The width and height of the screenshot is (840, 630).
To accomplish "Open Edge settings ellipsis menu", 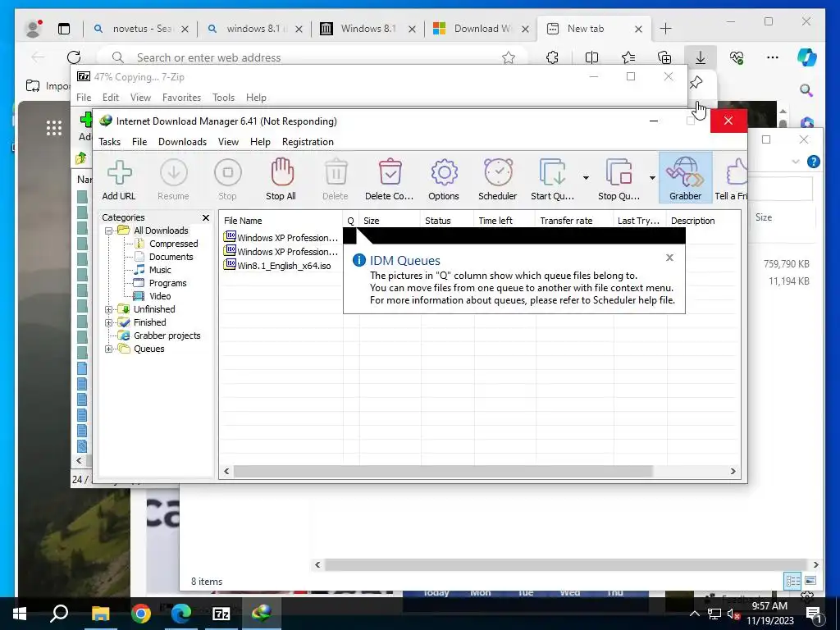I will (x=773, y=57).
